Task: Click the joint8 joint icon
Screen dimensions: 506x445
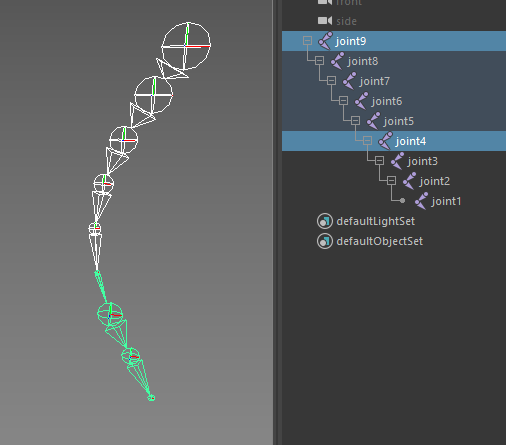Action: (337, 61)
